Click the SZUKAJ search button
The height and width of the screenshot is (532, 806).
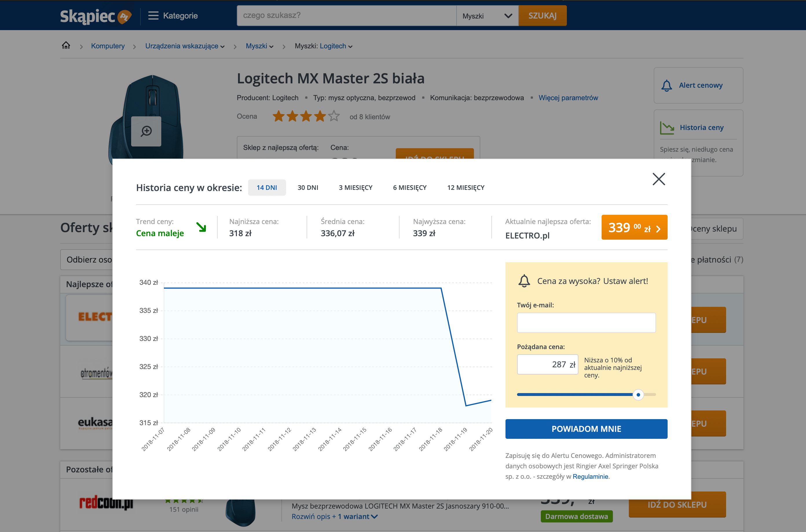tap(542, 16)
